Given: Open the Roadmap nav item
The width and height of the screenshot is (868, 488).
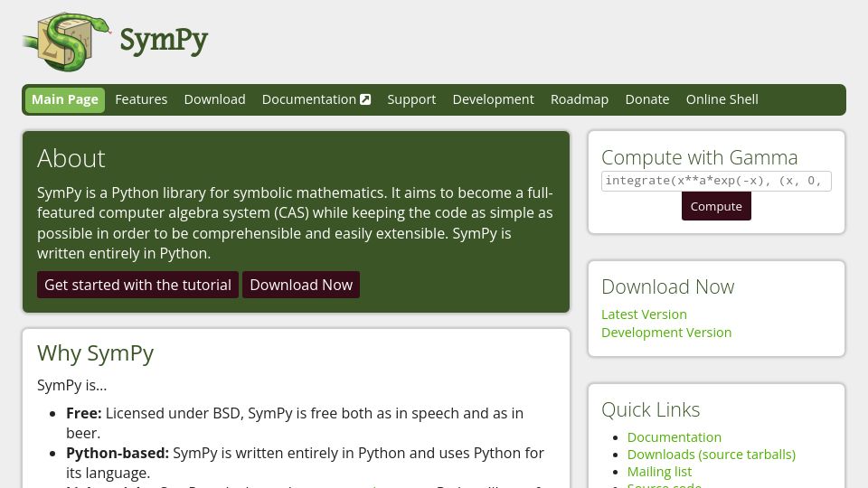Looking at the screenshot, I should [580, 99].
